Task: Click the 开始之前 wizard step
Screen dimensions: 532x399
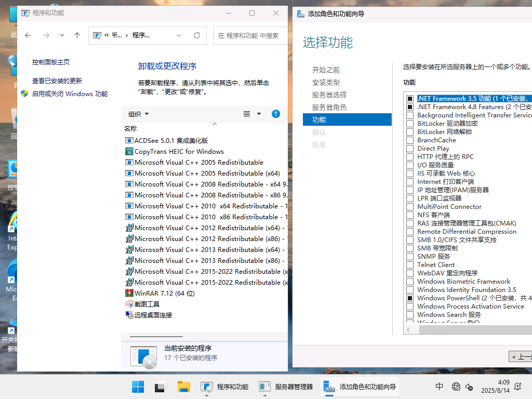Action: point(326,70)
